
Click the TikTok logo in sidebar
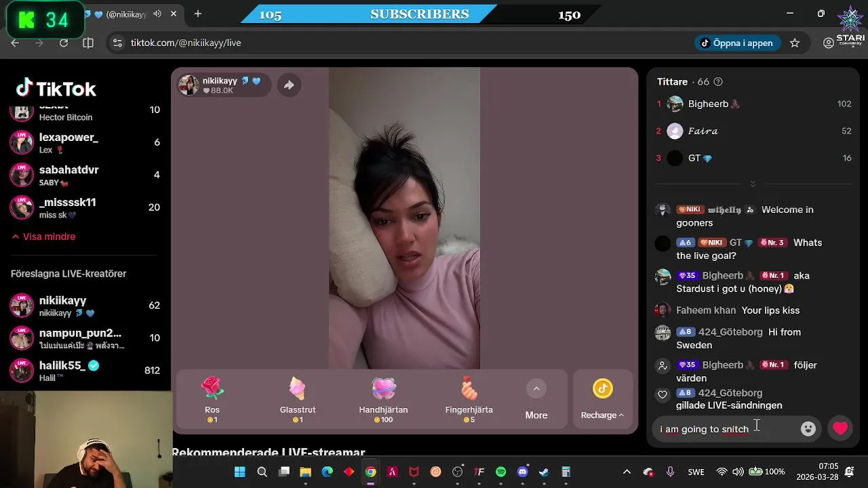[56, 88]
